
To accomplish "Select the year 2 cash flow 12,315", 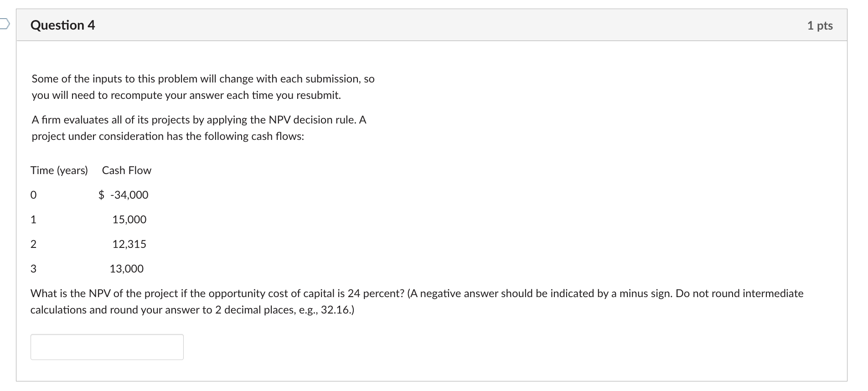I will pos(129,244).
